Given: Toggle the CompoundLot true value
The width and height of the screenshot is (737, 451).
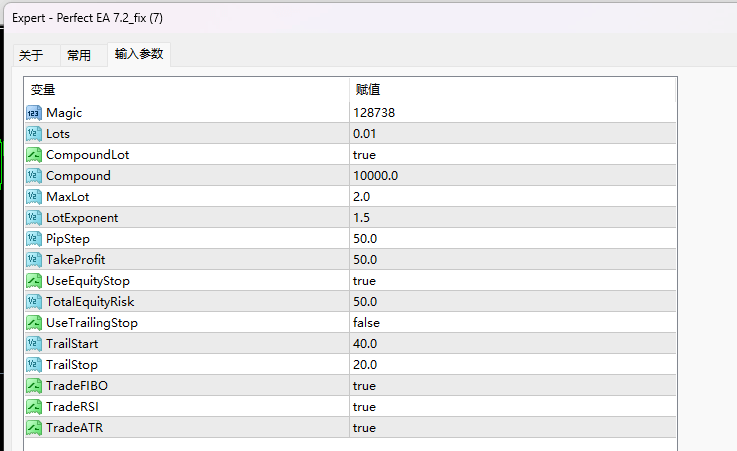Looking at the screenshot, I should click(x=364, y=155).
